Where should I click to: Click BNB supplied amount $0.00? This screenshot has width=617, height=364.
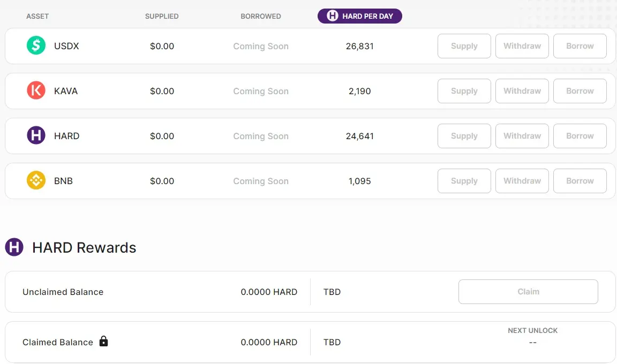point(162,181)
